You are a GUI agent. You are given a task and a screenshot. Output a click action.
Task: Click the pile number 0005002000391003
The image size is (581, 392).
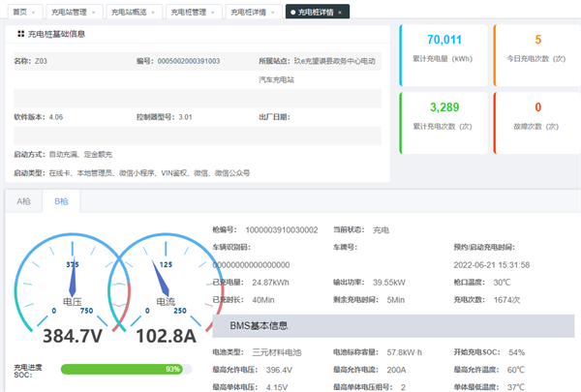pyautogui.click(x=189, y=61)
